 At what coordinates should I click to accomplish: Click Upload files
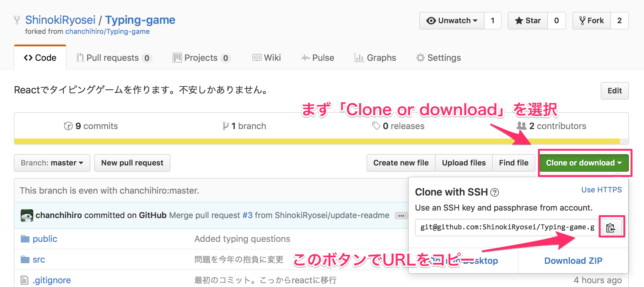click(464, 163)
